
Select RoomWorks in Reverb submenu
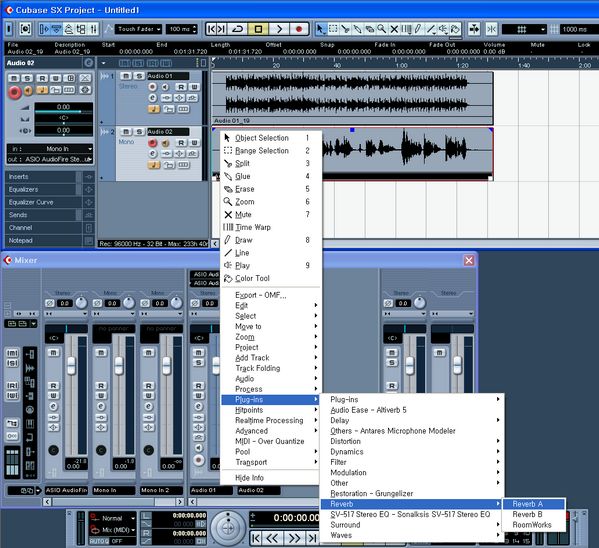click(x=534, y=525)
